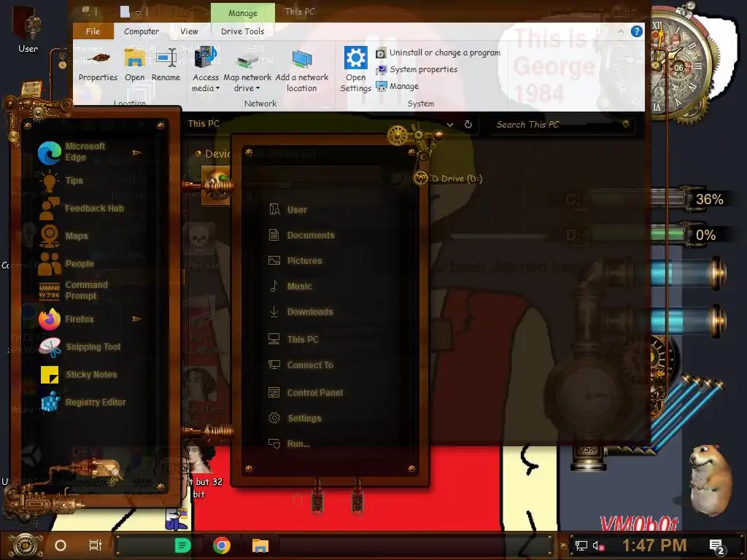Viewport: 747px width, 560px height.
Task: Click the muted volume tray icon
Action: pyautogui.click(x=598, y=545)
